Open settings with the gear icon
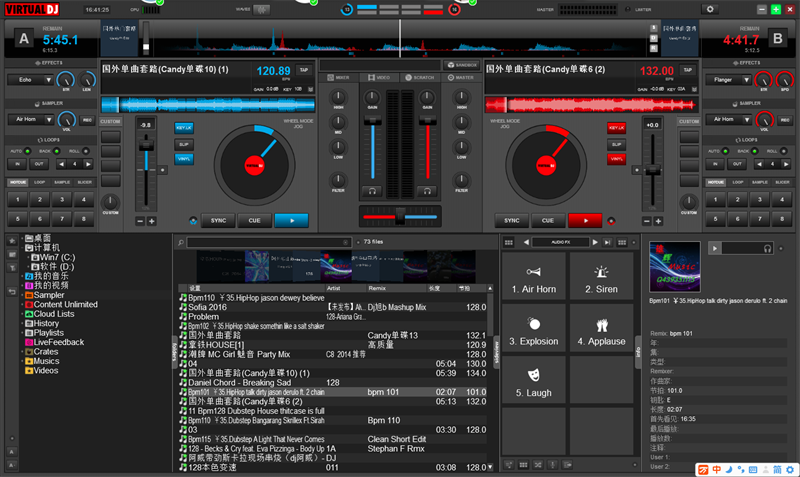 pyautogui.click(x=710, y=9)
